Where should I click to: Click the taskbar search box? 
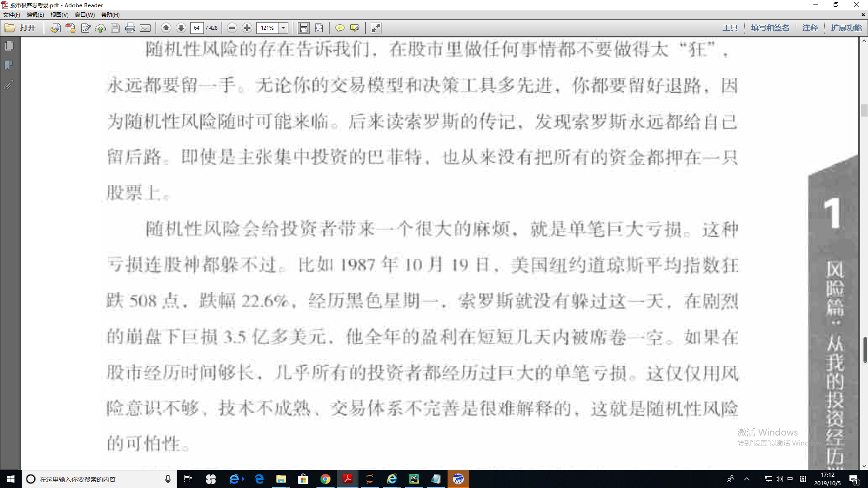coord(99,479)
